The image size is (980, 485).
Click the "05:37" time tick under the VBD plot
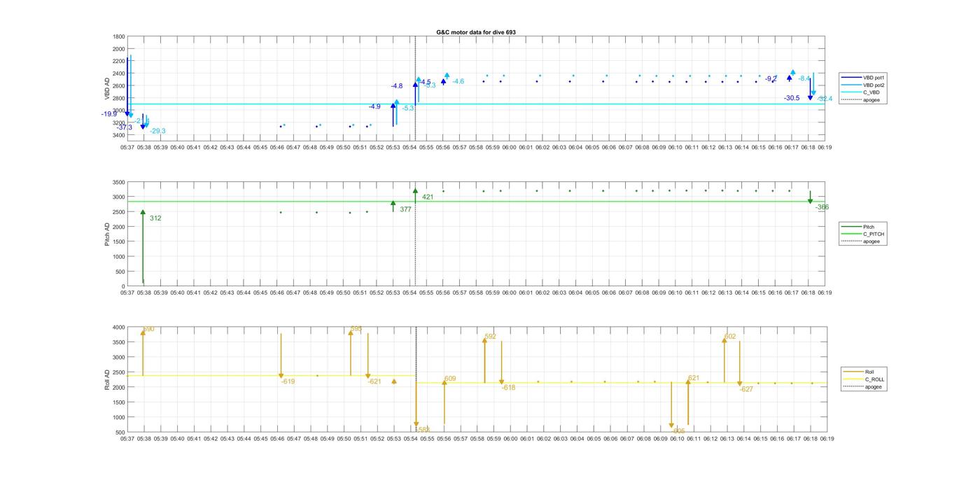pos(127,148)
